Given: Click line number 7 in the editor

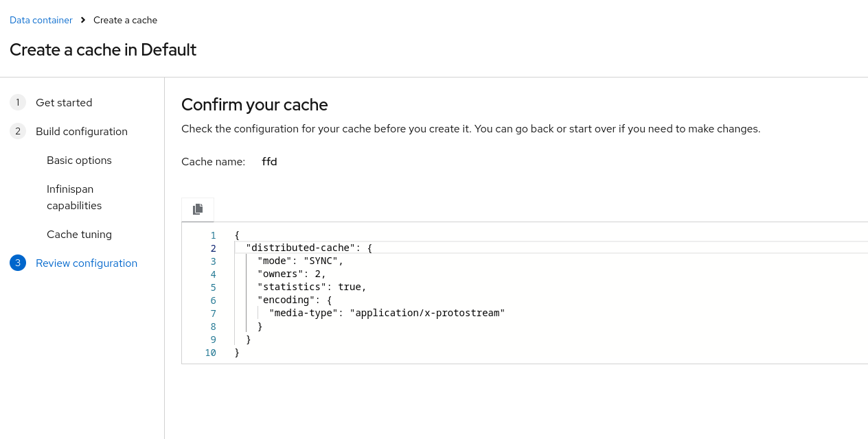Looking at the screenshot, I should [x=213, y=313].
